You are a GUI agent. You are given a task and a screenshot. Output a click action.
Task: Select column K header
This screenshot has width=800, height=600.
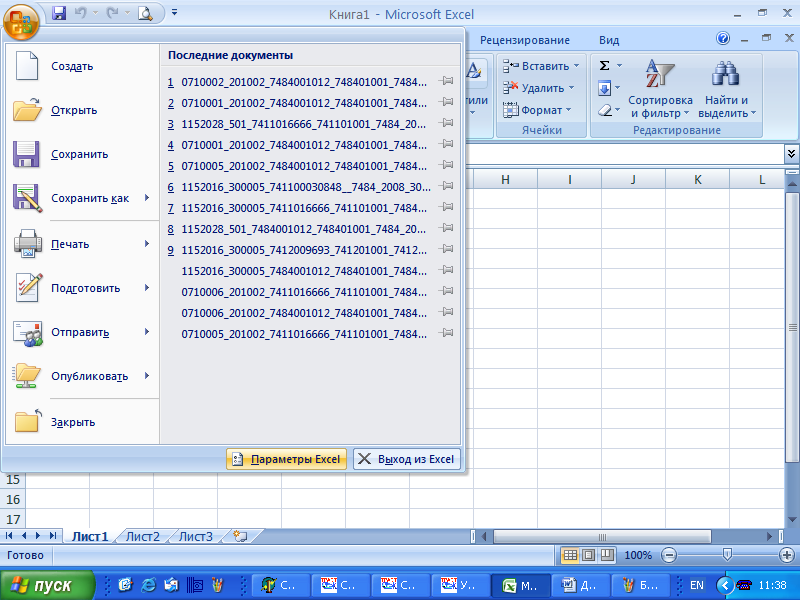697,180
